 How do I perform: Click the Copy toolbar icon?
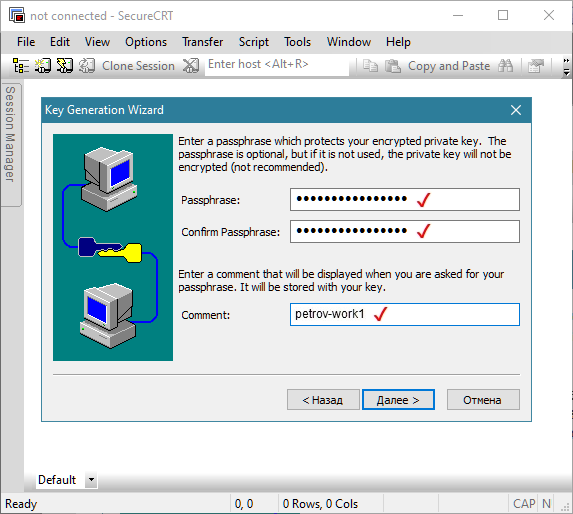(x=370, y=66)
